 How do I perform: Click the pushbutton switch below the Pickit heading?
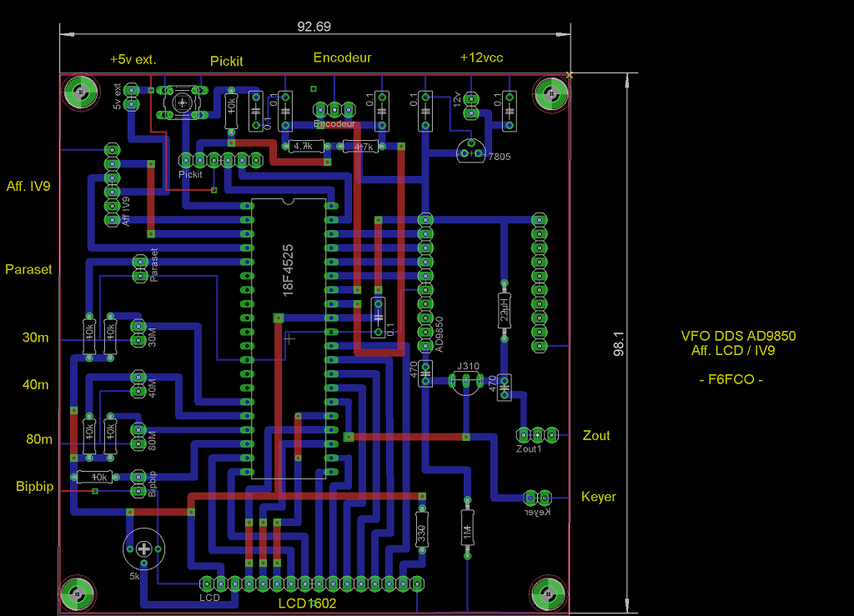coord(182,103)
